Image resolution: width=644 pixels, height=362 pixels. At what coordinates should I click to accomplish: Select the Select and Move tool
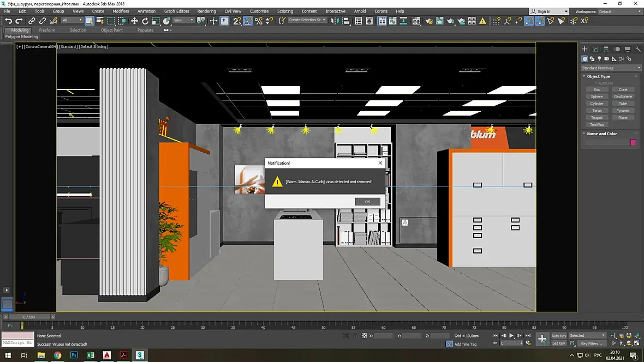(134, 21)
